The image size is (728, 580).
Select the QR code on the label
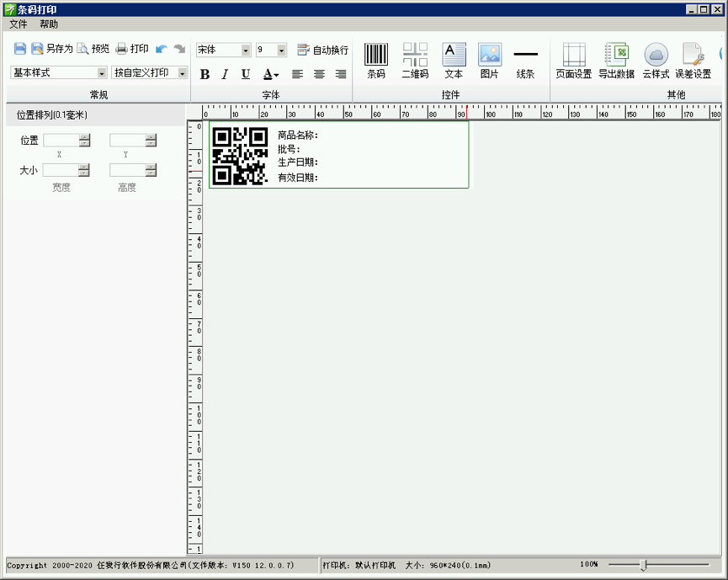click(240, 156)
